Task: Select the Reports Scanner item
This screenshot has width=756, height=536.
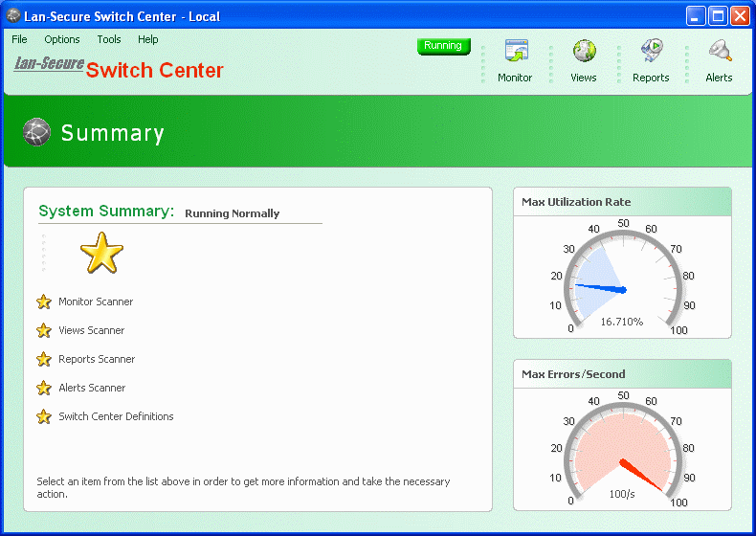Action: pyautogui.click(x=97, y=359)
